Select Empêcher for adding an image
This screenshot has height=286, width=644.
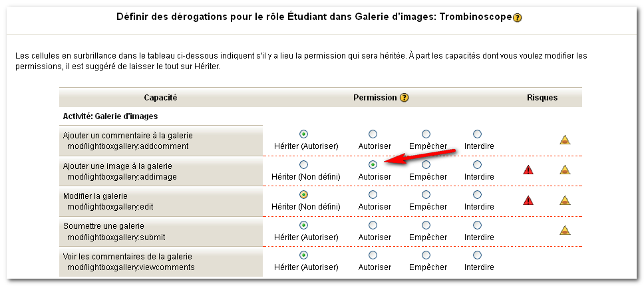tap(426, 164)
